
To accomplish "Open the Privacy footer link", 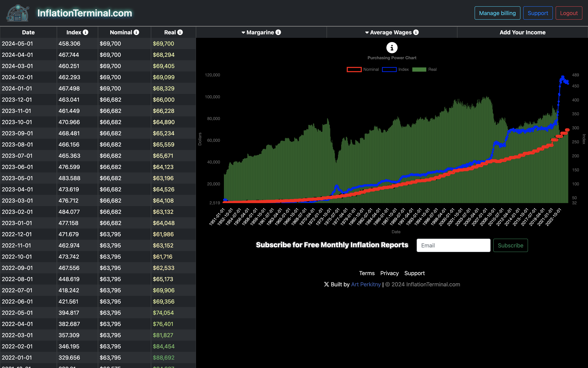I will click(x=389, y=273).
